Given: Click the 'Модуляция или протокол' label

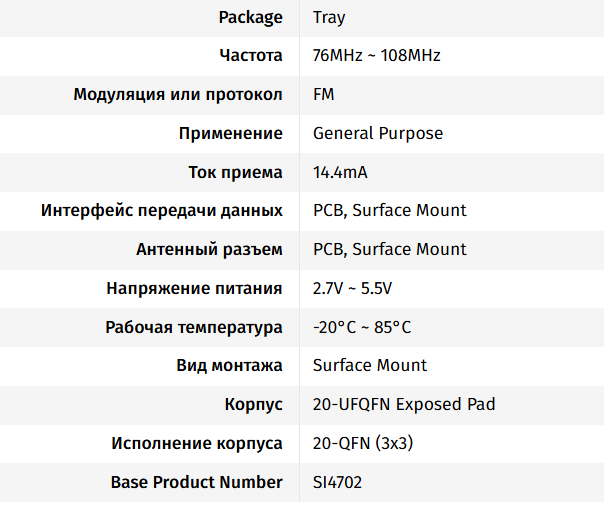Looking at the screenshot, I should click(178, 95).
